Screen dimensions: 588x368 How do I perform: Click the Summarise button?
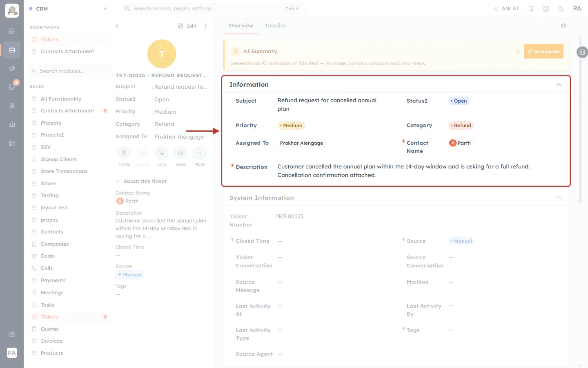[543, 52]
